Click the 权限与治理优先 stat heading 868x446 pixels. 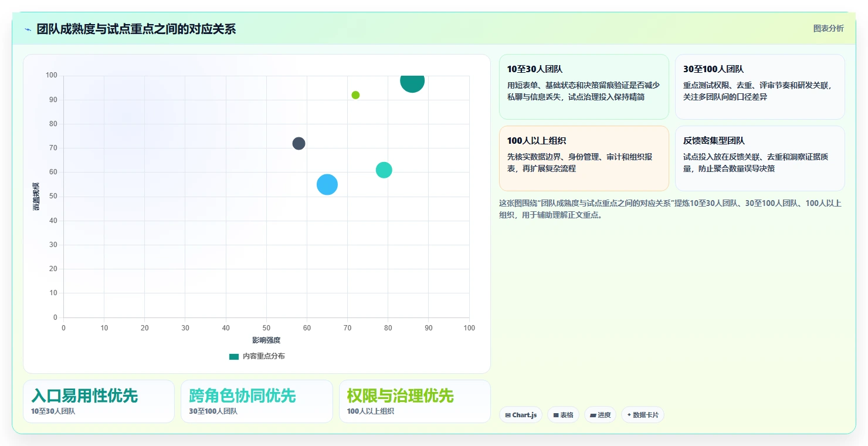[x=400, y=396]
